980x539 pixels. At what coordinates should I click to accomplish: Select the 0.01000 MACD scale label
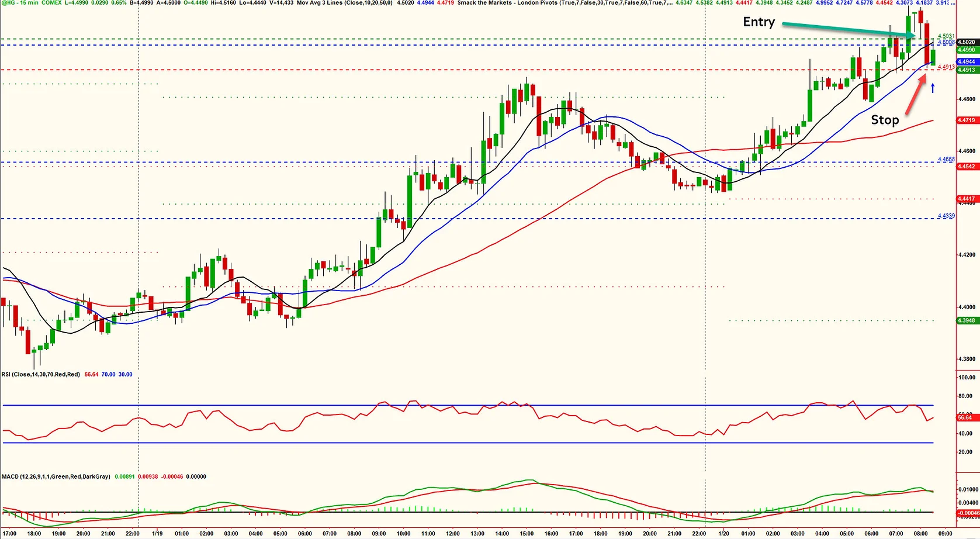click(x=968, y=489)
